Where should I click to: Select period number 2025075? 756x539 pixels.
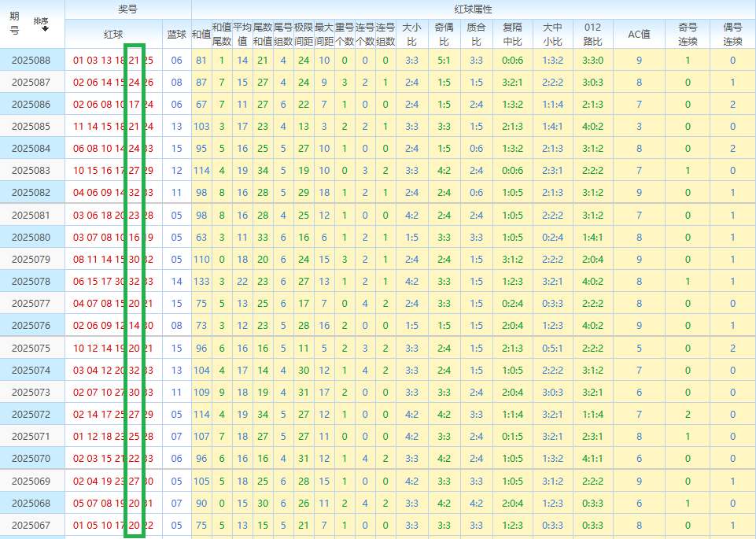31,348
